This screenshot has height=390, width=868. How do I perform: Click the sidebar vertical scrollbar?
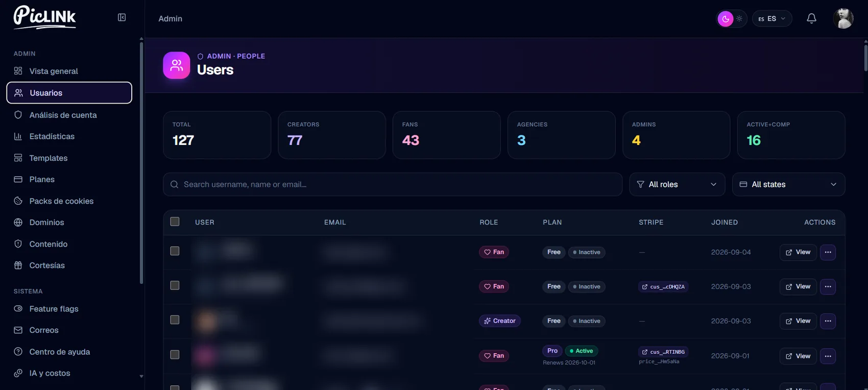[x=141, y=162]
